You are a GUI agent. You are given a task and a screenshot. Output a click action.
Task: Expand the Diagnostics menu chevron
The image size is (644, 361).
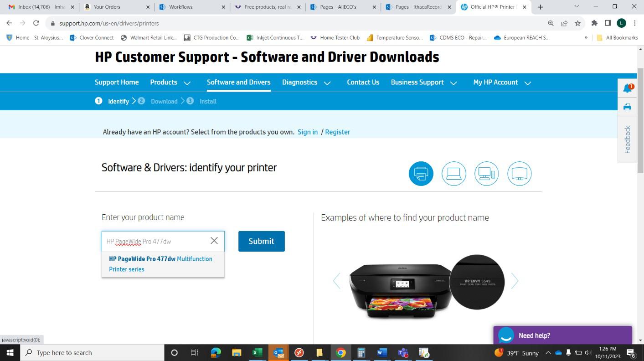pos(327,83)
